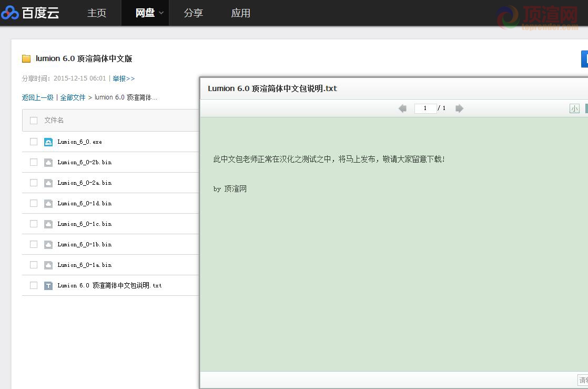Open the file name Lumion_6_0-1d.bin
The image size is (588, 389).
click(x=84, y=203)
